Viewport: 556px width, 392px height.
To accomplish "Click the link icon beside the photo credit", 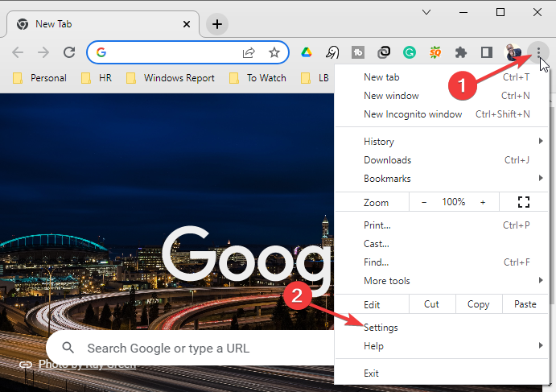I will (26, 365).
